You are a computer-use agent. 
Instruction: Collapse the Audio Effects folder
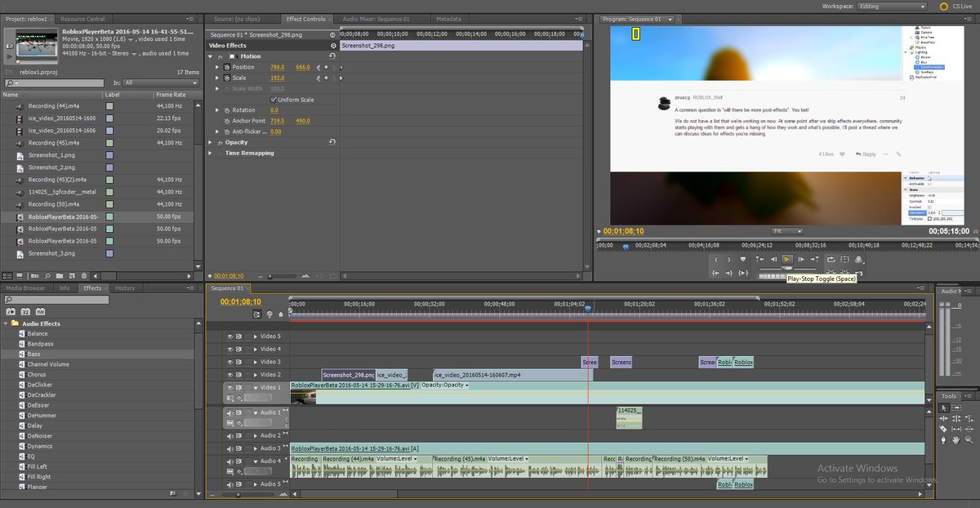[x=6, y=323]
